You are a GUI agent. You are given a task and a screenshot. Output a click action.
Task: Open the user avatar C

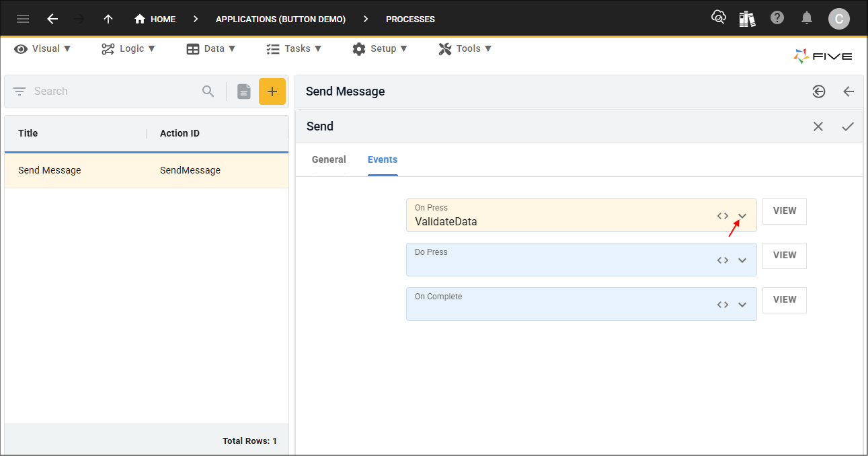pos(838,19)
